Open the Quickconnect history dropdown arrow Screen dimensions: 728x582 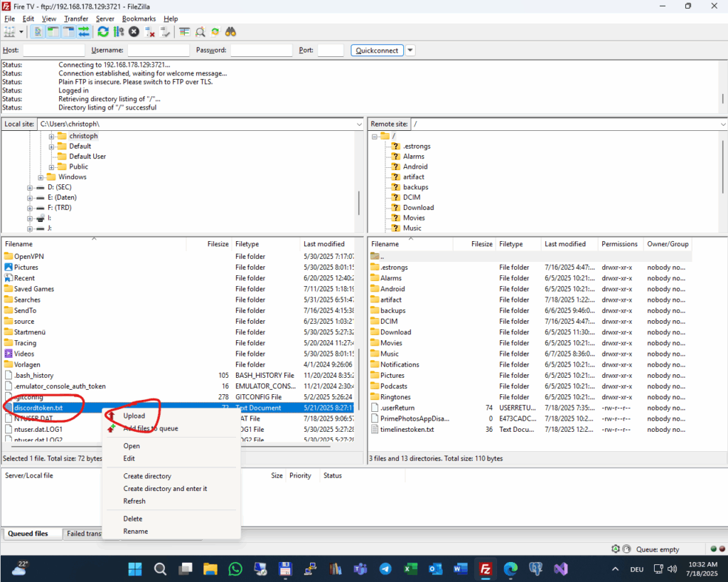410,51
